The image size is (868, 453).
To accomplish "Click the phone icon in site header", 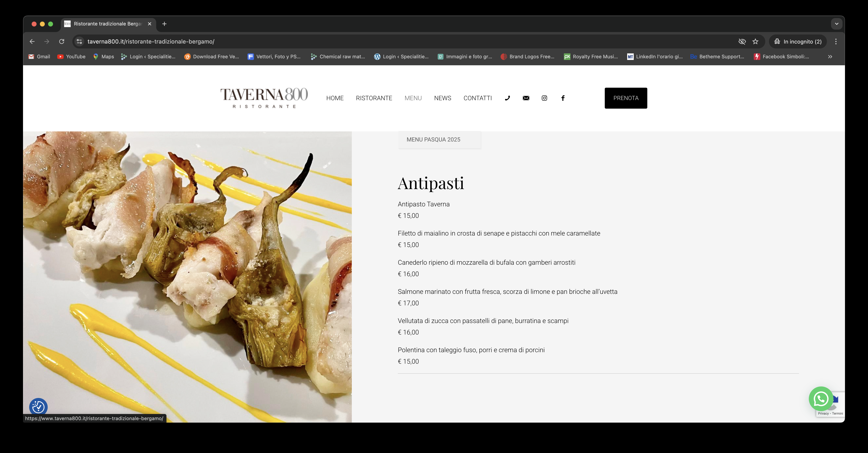I will pos(507,98).
